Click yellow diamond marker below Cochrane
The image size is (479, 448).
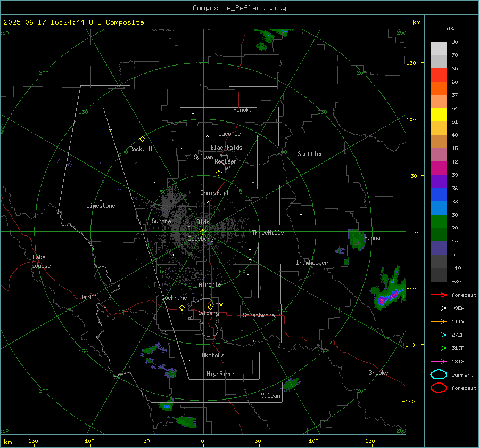pos(183,307)
